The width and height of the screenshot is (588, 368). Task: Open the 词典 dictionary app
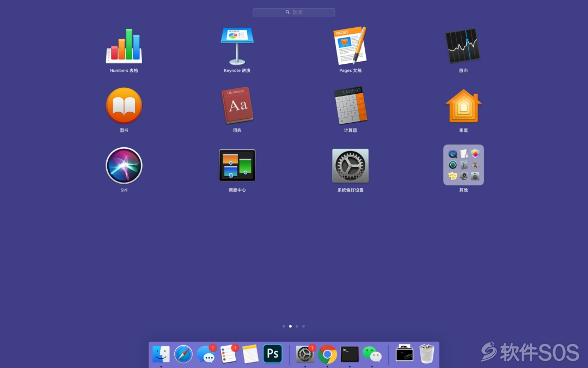click(x=237, y=106)
